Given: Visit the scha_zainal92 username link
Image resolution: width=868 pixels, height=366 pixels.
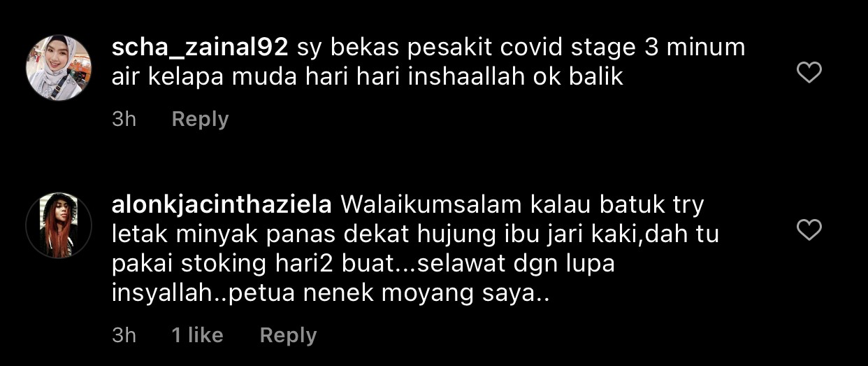Looking at the screenshot, I should click(201, 48).
